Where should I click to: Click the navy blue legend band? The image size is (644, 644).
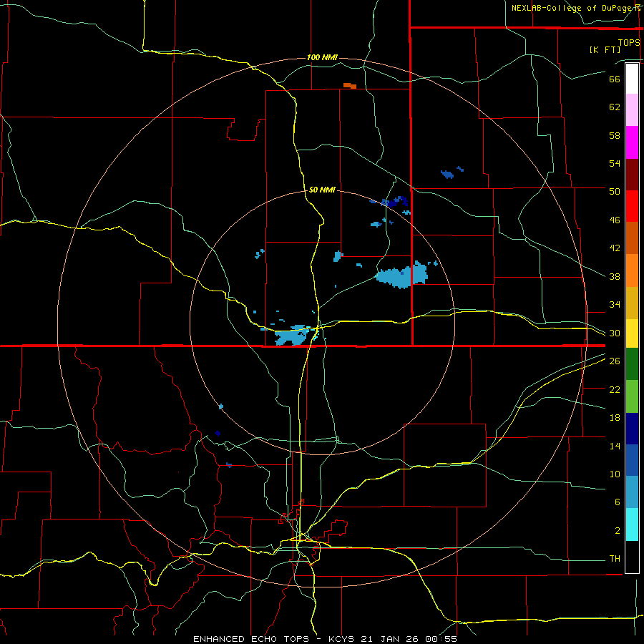632,429
